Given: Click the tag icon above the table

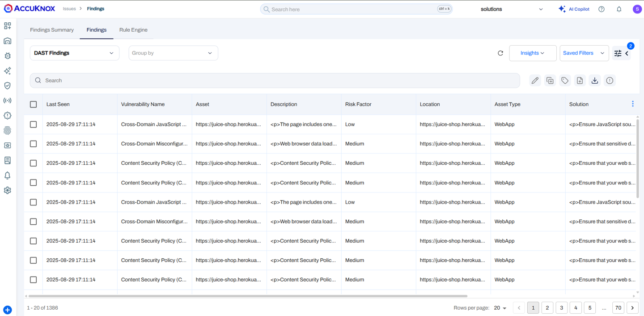Looking at the screenshot, I should 565,81.
